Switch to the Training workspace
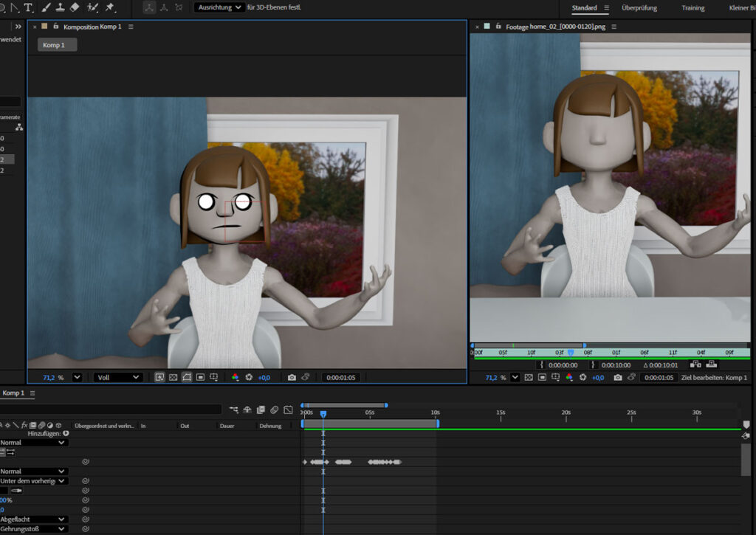The width and height of the screenshot is (756, 535). (x=693, y=8)
